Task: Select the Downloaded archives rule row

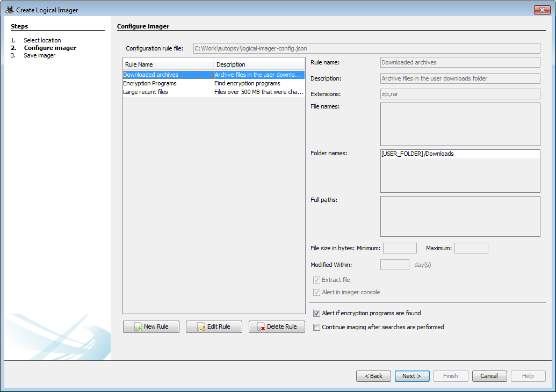Action: coord(213,75)
